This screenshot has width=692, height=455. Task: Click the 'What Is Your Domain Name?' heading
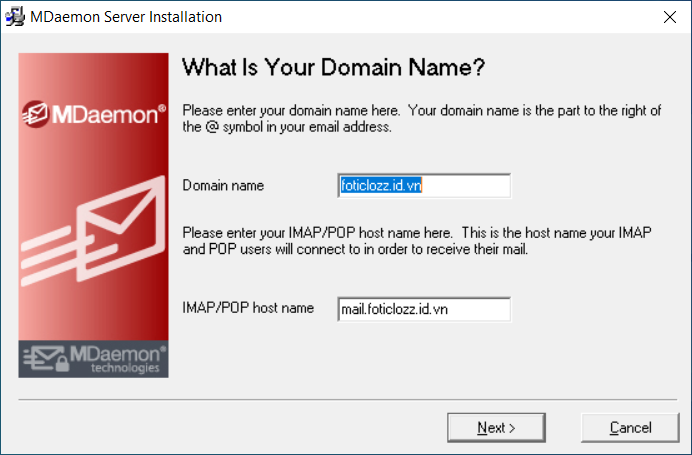[x=333, y=68]
